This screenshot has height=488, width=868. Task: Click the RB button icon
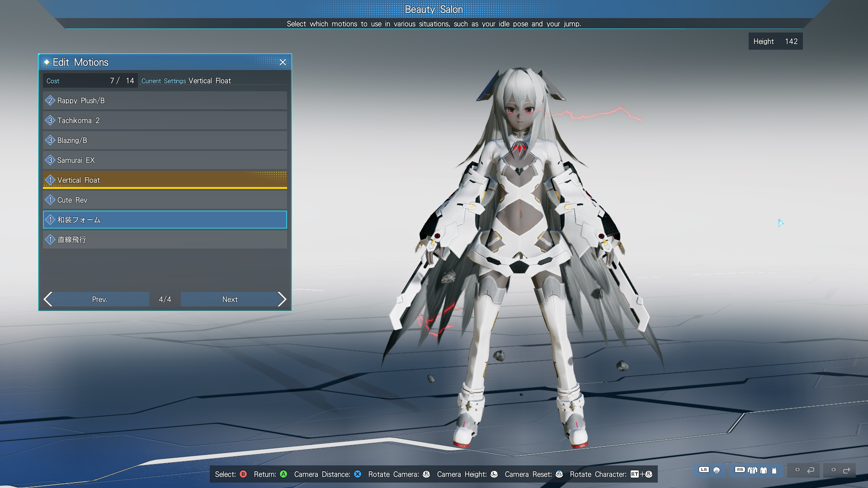740,469
